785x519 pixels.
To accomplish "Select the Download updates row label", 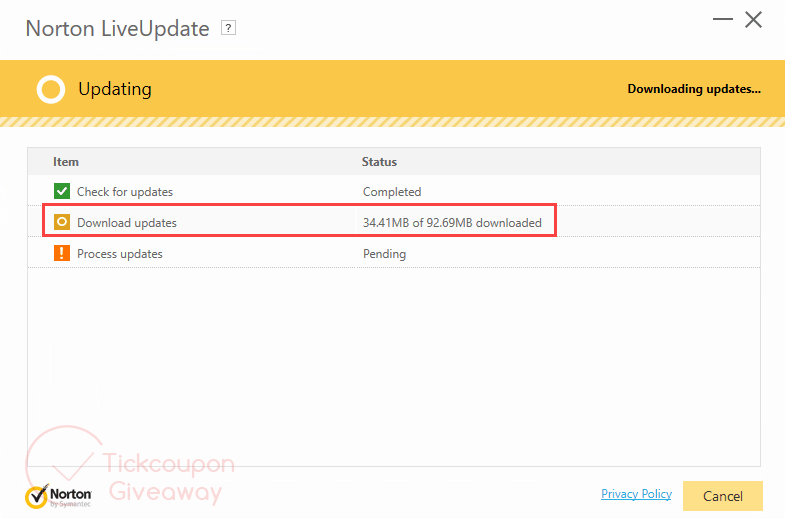I will click(127, 223).
